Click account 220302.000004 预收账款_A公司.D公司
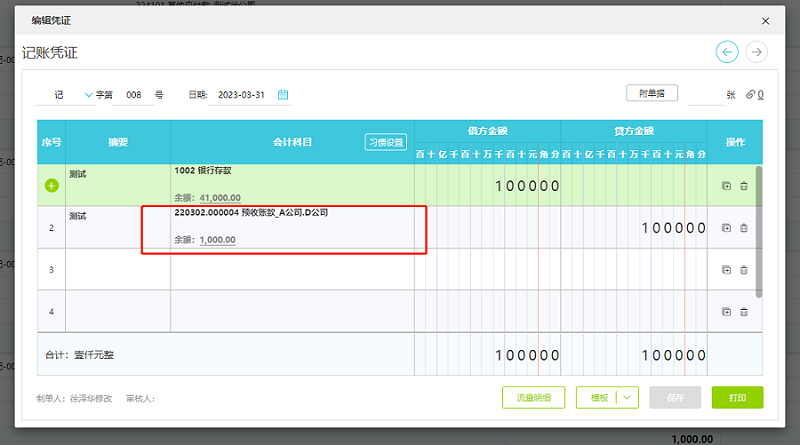Screen dimensions: 800x445 [x=251, y=212]
